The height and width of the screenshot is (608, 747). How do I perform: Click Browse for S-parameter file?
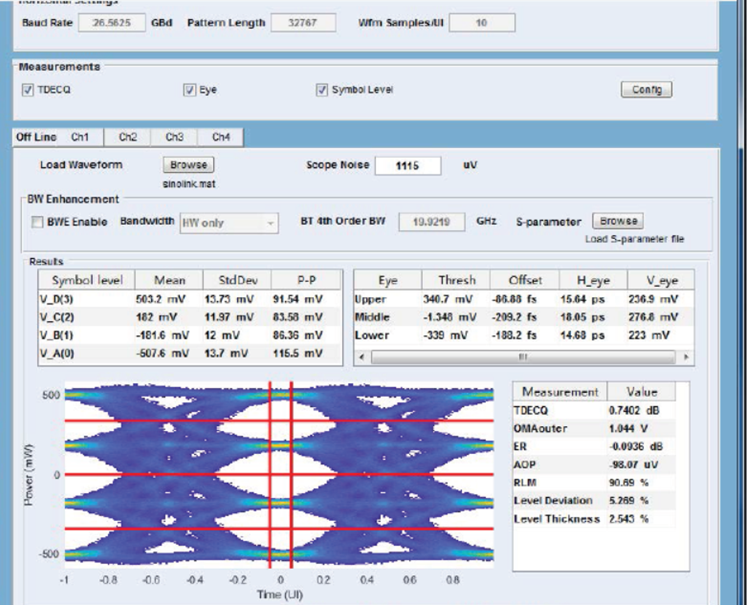point(618,221)
